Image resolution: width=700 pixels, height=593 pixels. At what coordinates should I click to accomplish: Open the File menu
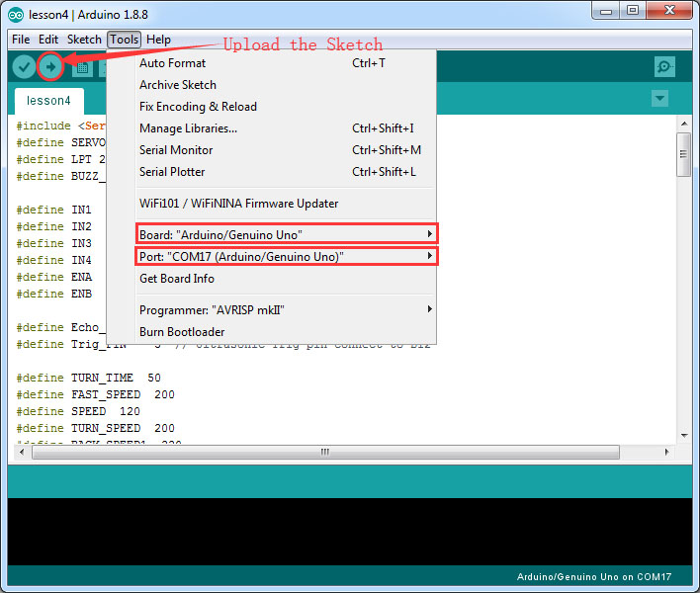pyautogui.click(x=21, y=40)
